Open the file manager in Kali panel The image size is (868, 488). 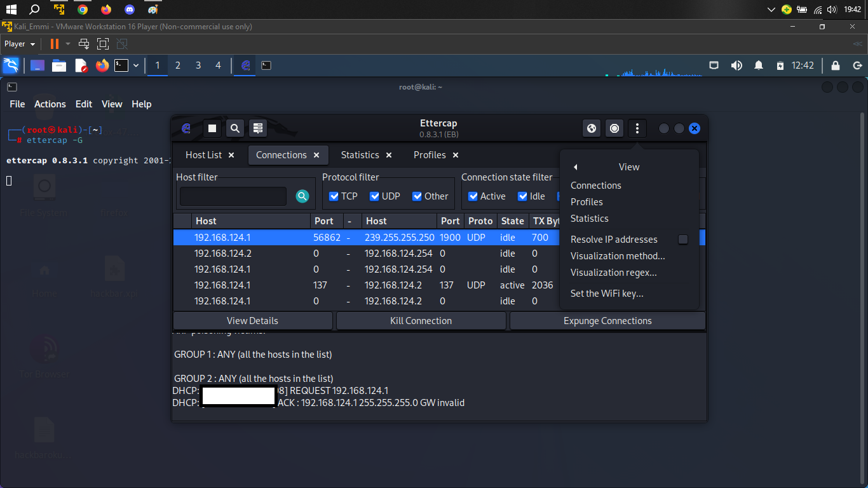click(59, 65)
